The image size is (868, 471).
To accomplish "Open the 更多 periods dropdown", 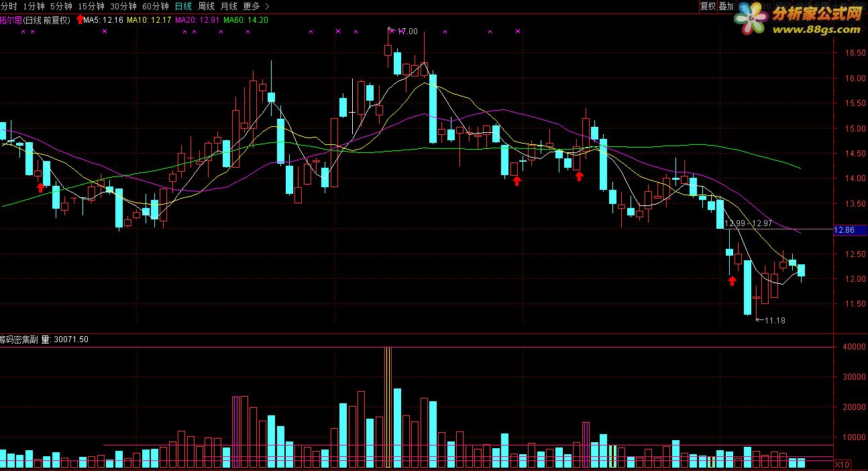I will pos(256,6).
